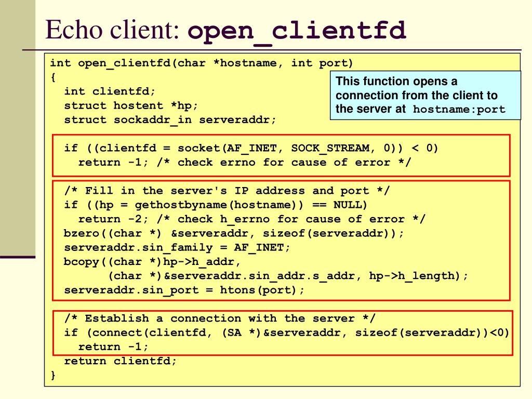Click the line "struct sockaddr_in serveraddr;"
This screenshot has width=532, height=399.
[170, 120]
